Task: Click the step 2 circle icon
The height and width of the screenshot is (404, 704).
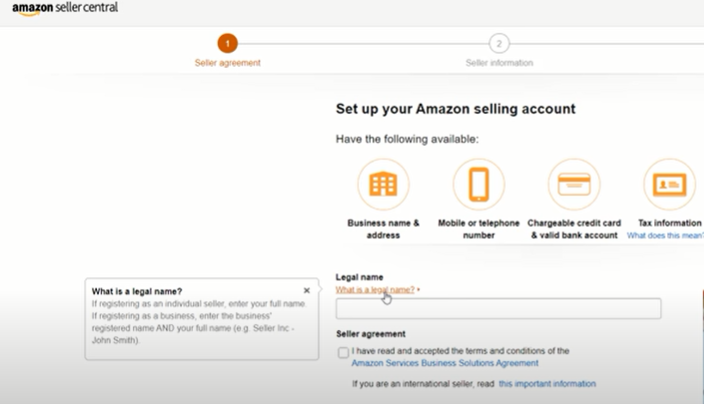Action: coord(499,43)
